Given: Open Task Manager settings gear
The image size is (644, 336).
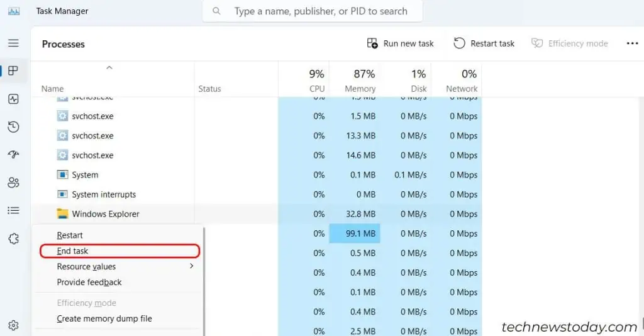Looking at the screenshot, I should (x=13, y=325).
